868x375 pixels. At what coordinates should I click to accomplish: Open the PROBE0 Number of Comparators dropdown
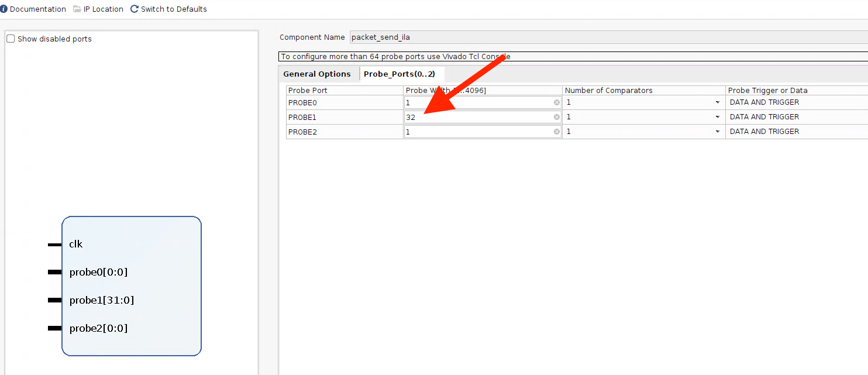tap(717, 102)
